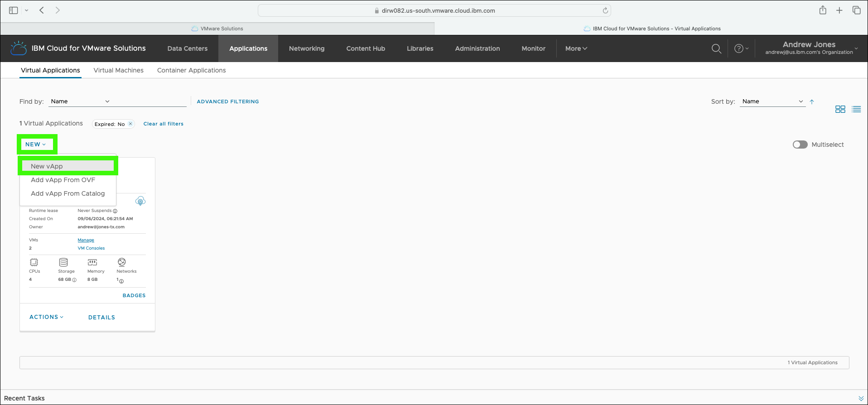Open the sidebar options chevron
The image size is (868, 405).
(x=27, y=10)
